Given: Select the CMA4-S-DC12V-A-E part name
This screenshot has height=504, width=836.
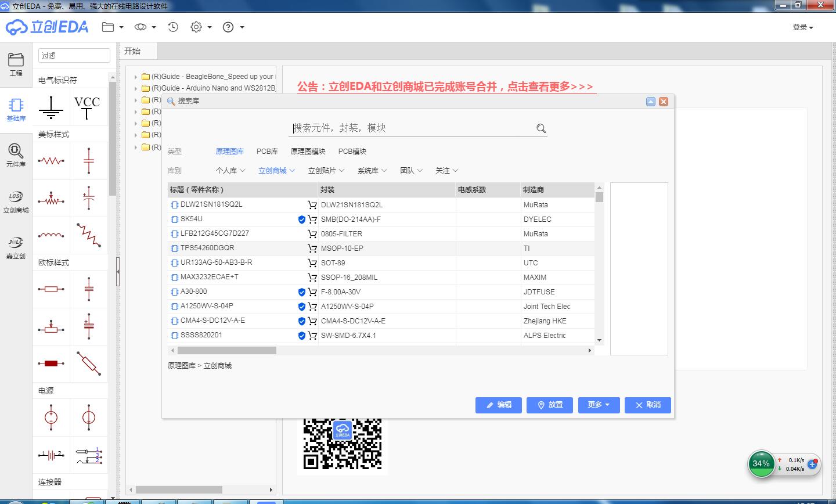Looking at the screenshot, I should [212, 321].
